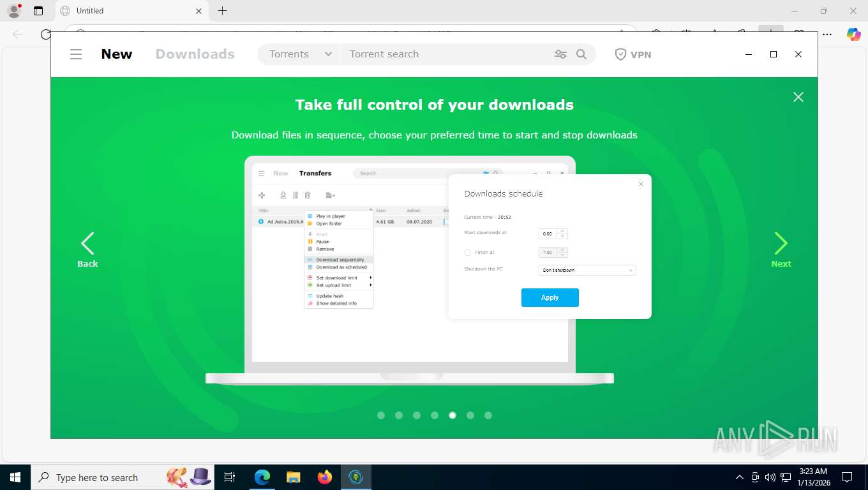The height and width of the screenshot is (490, 868).
Task: Click the magnifier search icon
Action: tap(581, 54)
